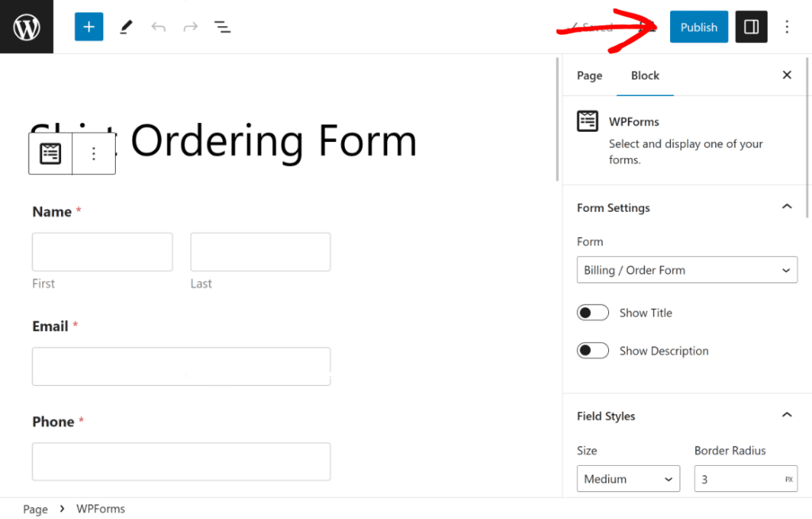Screen dimensions: 812x519
Task: Click the WPForms icon in block toolbar
Action: [50, 153]
